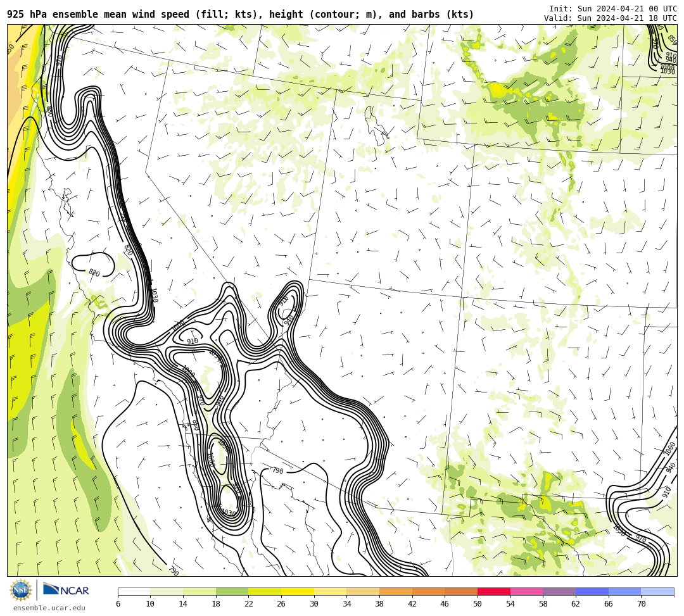Click the periwinkle 66–70 kts colorbar swatch
Image resolution: width=684 pixels, height=616 pixels.
point(624,591)
